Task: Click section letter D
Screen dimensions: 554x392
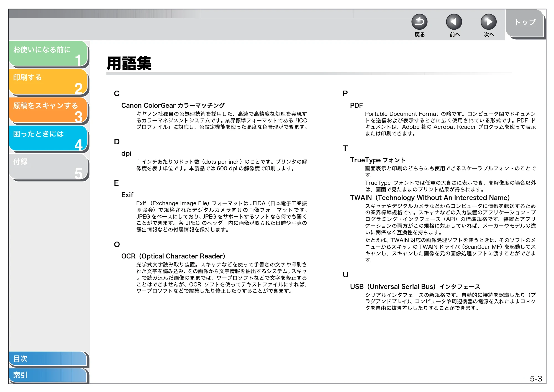Action: click(x=117, y=142)
